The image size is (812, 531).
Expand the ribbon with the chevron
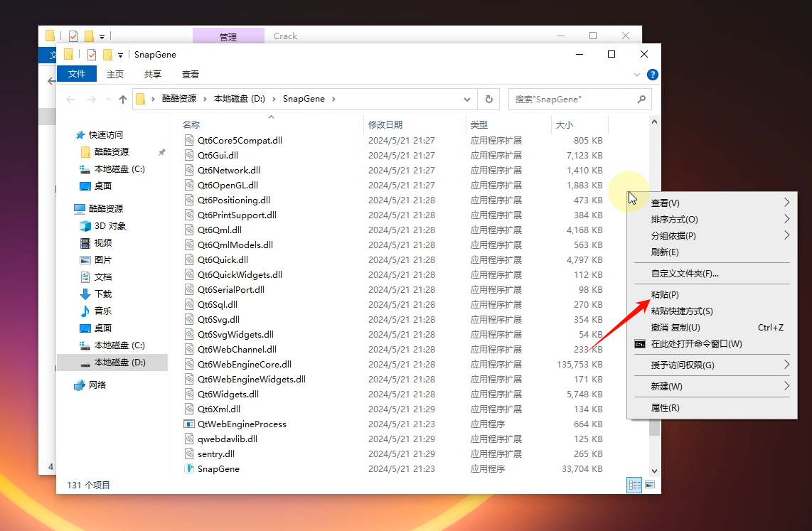pyautogui.click(x=637, y=75)
